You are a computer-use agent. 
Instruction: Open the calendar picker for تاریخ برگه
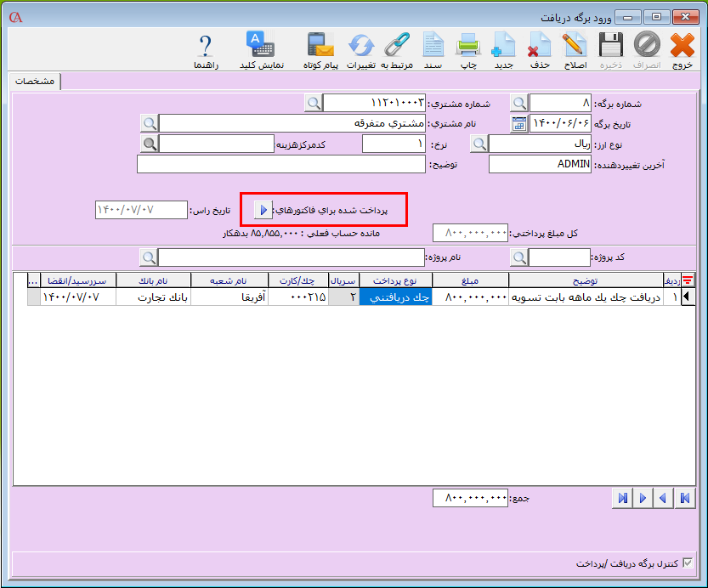[x=519, y=123]
